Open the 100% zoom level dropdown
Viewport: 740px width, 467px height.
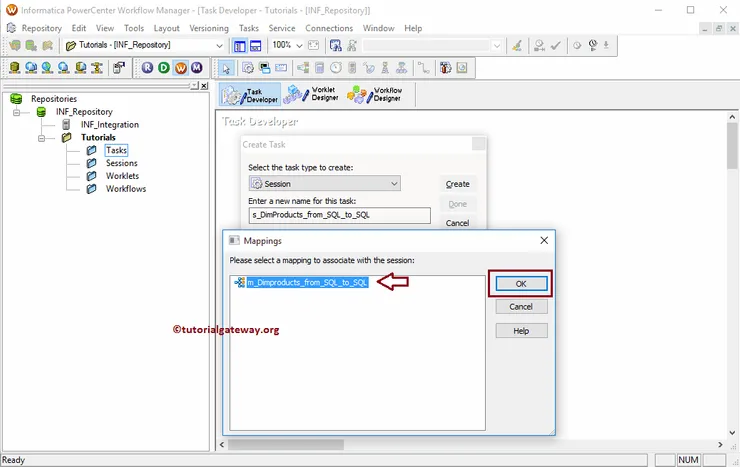tap(299, 46)
